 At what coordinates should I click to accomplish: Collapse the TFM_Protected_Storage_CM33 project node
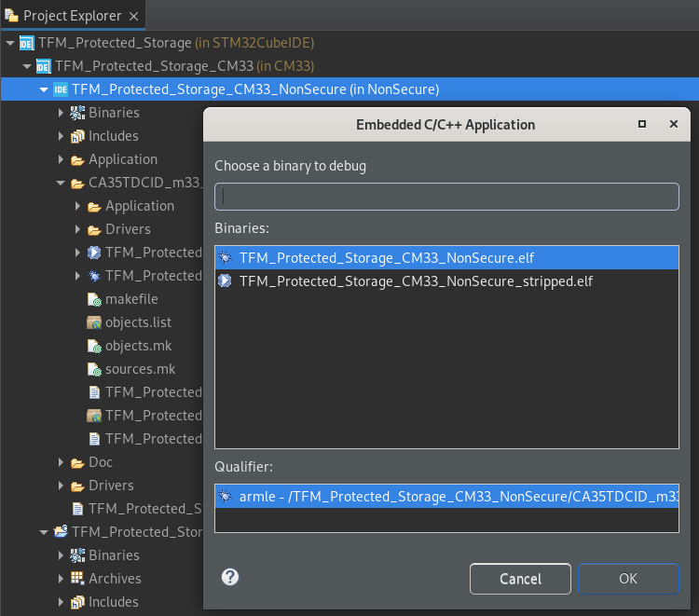27,66
